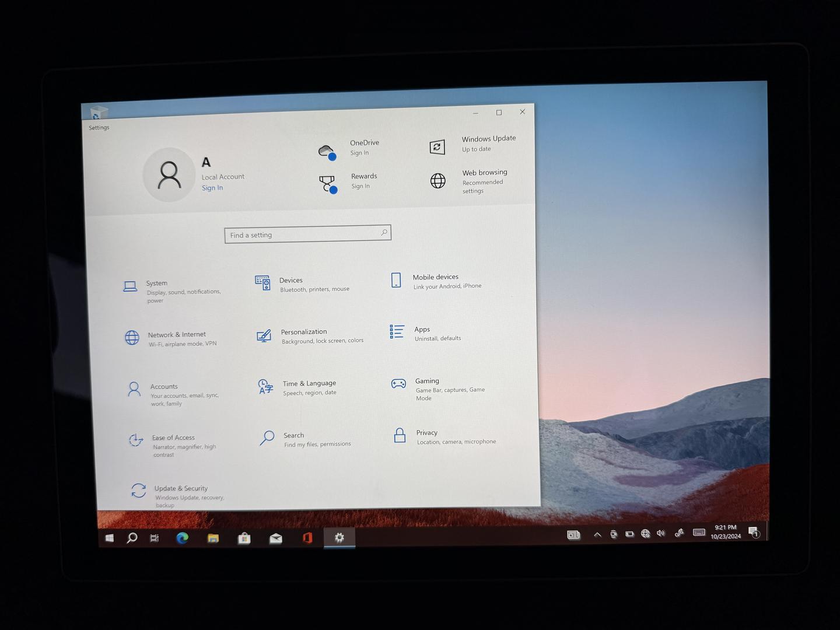Open Windows Ink Workspace icon
Screen dimensions: 840x630
(x=679, y=533)
